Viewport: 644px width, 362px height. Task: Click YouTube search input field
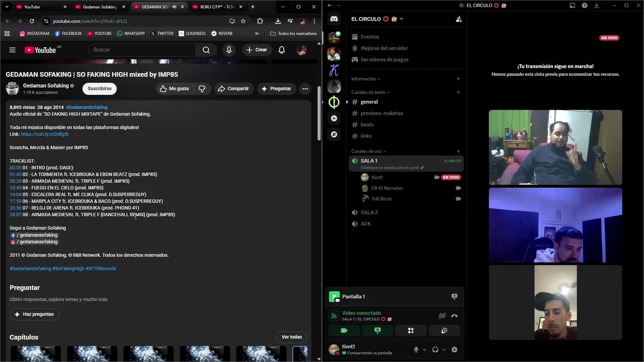141,50
